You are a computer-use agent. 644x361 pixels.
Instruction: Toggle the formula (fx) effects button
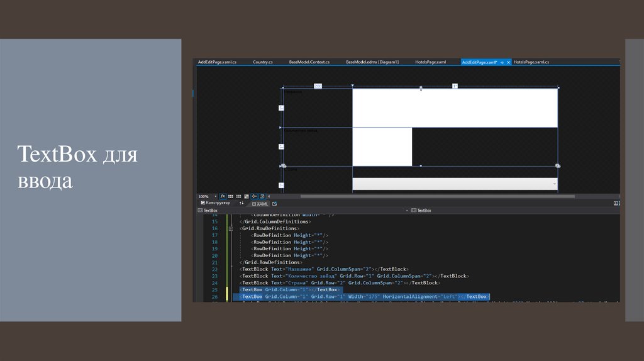point(223,196)
